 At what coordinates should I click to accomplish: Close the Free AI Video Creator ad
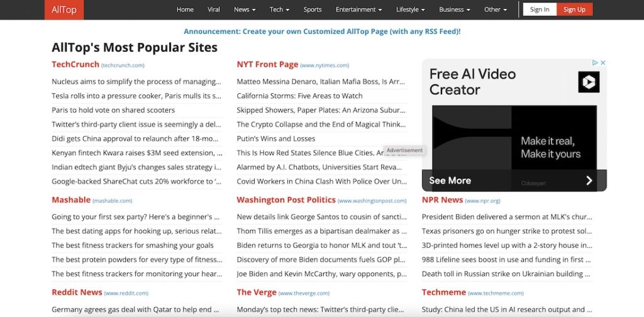602,63
